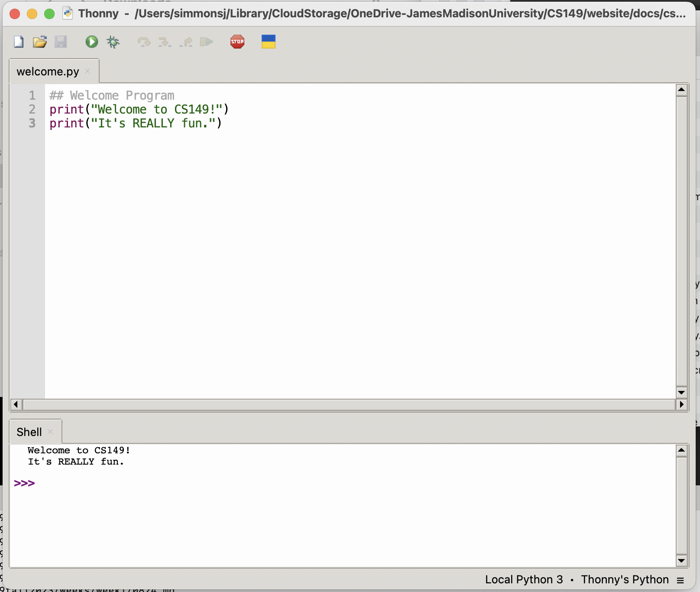Click the Resume debugging icon

point(207,42)
